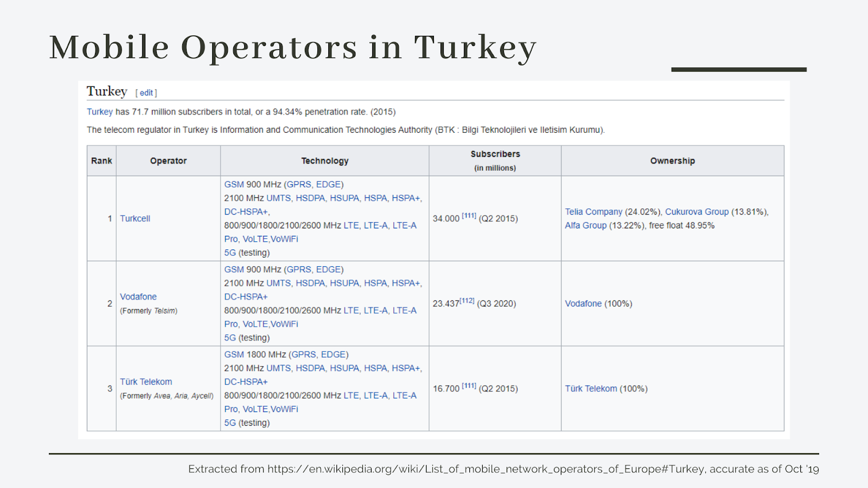This screenshot has height=488, width=868.
Task: Click DC-HSPA+ link in the Türk Telekom row
Action: point(246,382)
